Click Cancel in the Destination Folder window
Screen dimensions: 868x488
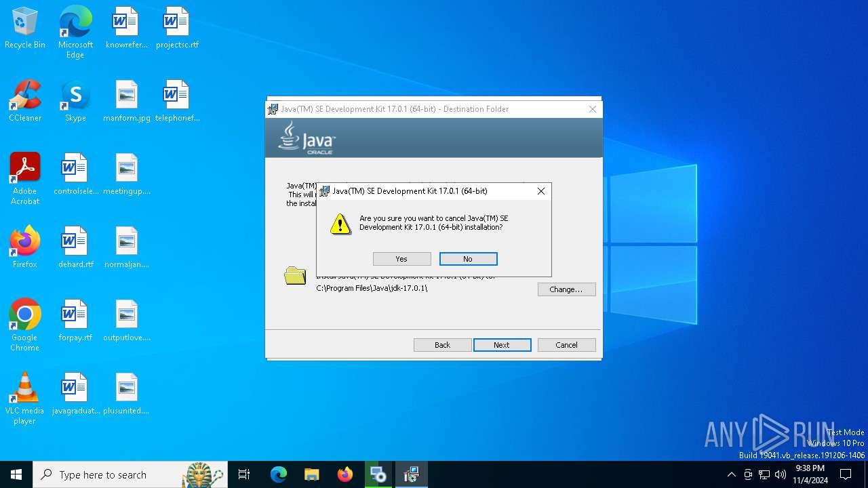point(566,345)
